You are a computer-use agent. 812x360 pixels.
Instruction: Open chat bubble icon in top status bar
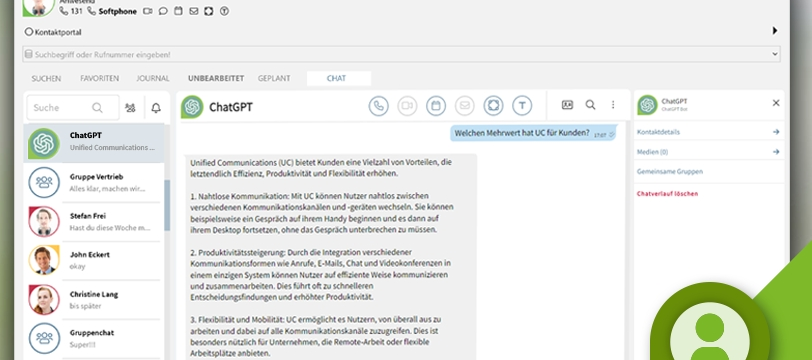[x=163, y=11]
